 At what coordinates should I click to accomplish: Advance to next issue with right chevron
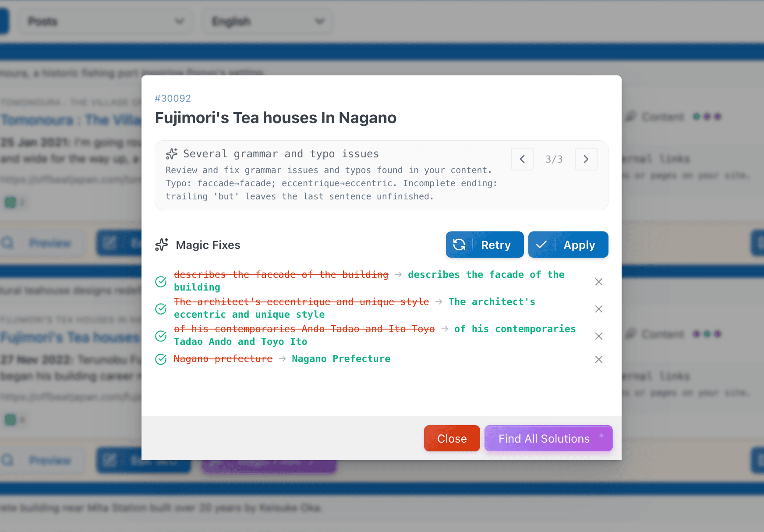pos(586,159)
